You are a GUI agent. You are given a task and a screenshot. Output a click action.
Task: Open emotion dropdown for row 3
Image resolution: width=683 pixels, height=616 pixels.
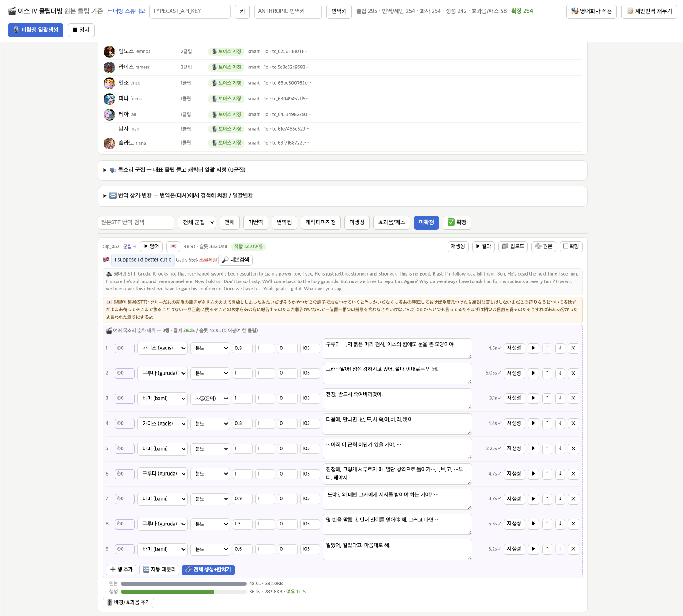[x=210, y=399]
